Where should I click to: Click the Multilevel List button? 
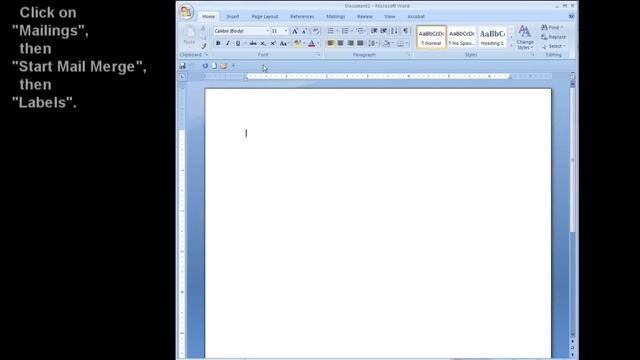click(360, 31)
